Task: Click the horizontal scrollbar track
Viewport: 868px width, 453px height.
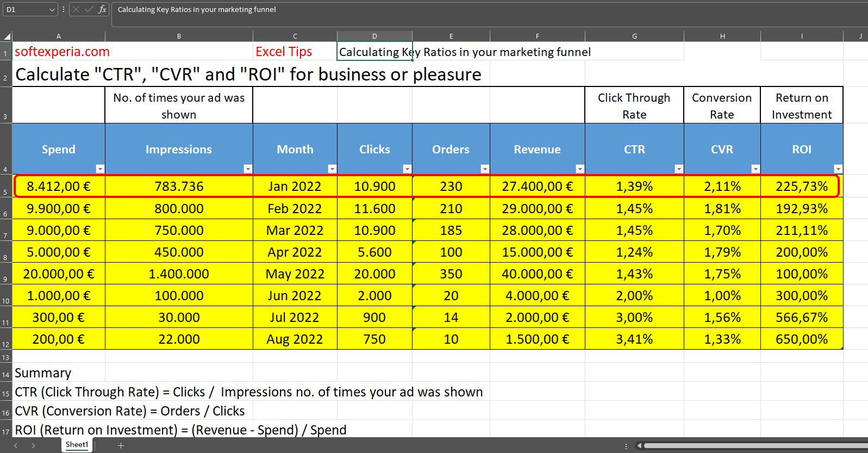Action: point(761,446)
